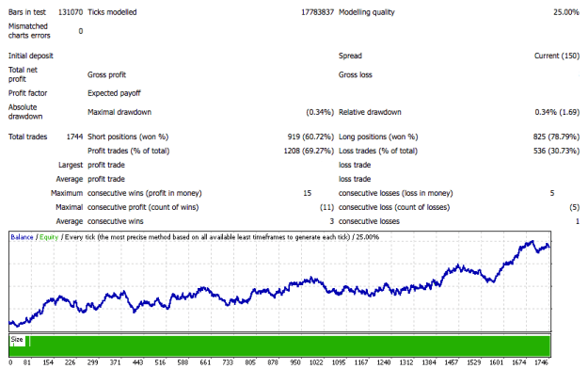Image resolution: width=588 pixels, height=369 pixels.
Task: Click the x-axis tick labeled 81
Action: (26, 362)
